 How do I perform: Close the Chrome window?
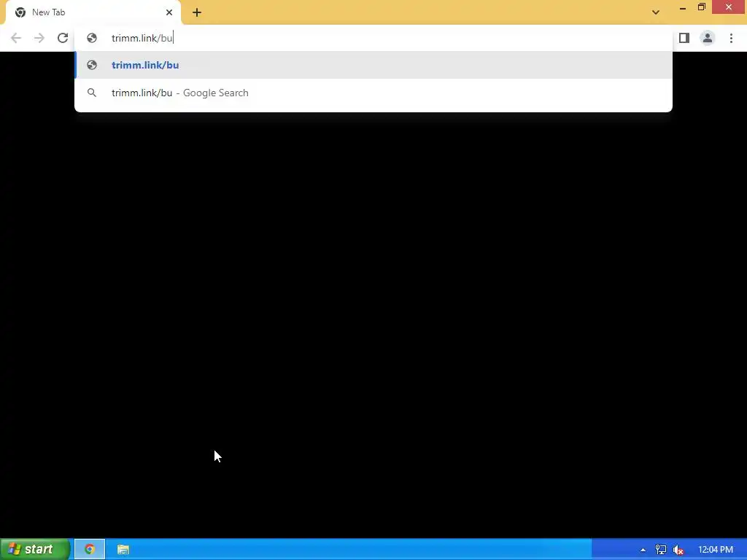729,7
